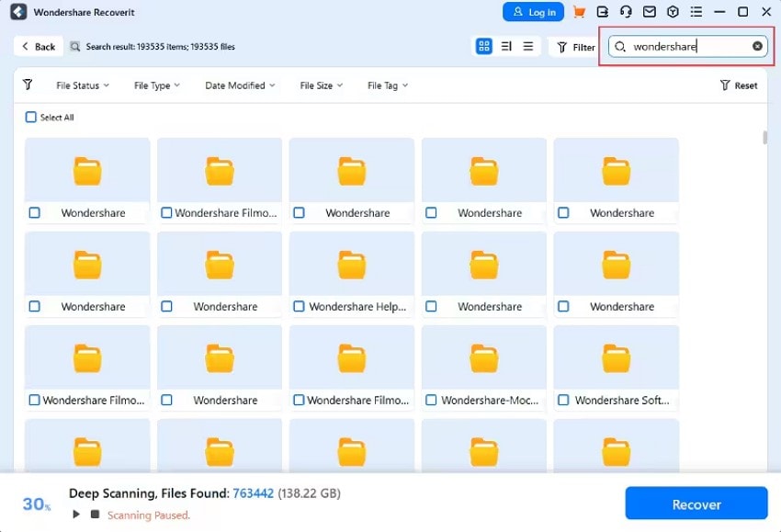The height and width of the screenshot is (532, 781).
Task: Click the Back button
Action: 39,46
